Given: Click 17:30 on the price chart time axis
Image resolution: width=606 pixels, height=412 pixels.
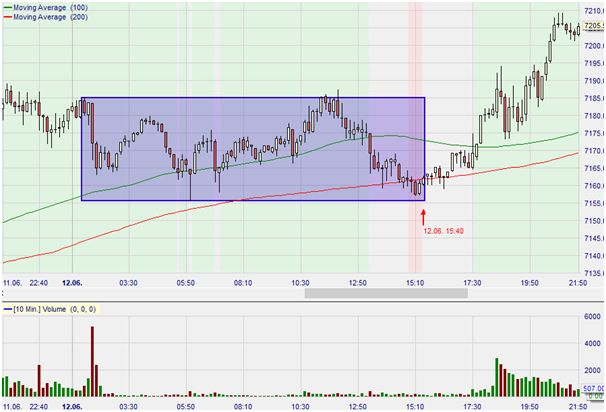Looking at the screenshot, I should coord(472,283).
